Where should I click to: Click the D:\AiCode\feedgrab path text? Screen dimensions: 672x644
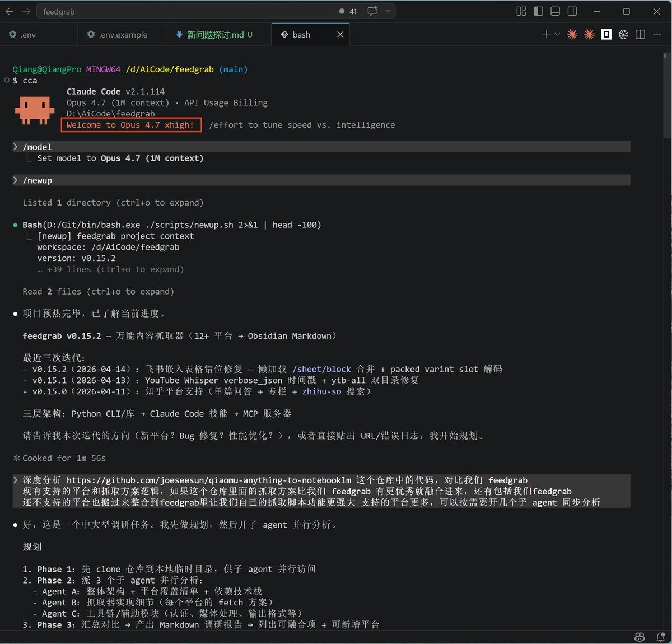[110, 114]
